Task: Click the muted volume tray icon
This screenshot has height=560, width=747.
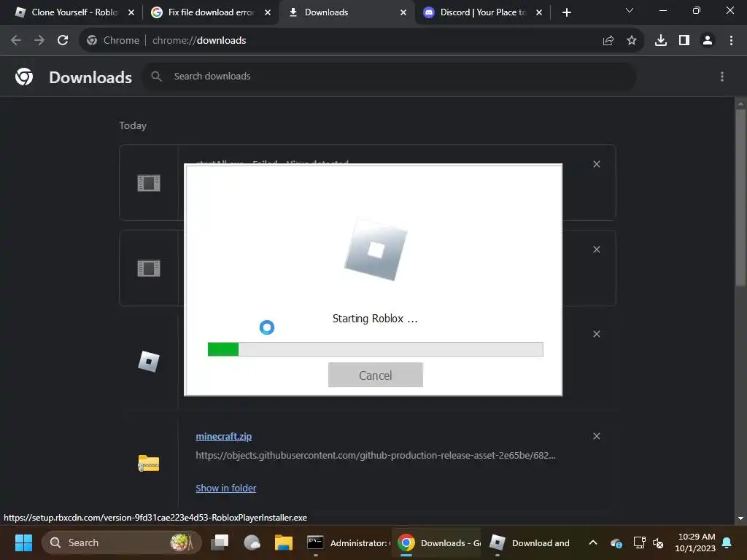Action: [x=659, y=542]
